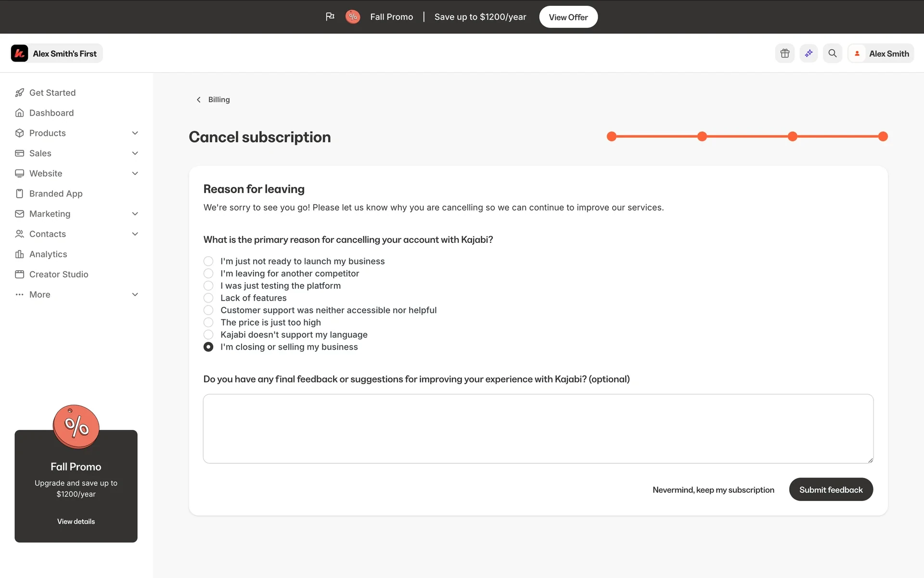Click the search magnifier icon
This screenshot has height=578, width=924.
pyautogui.click(x=833, y=53)
